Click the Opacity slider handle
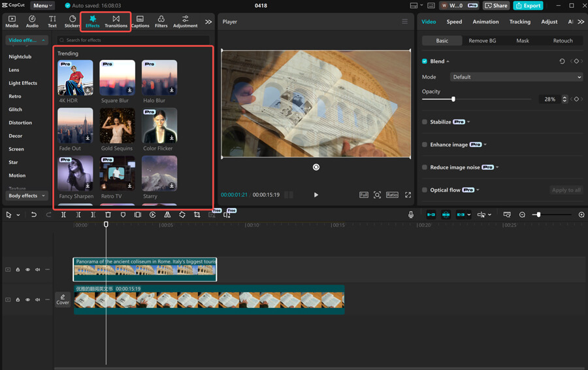Screen dimensions: 588x370 453,99
